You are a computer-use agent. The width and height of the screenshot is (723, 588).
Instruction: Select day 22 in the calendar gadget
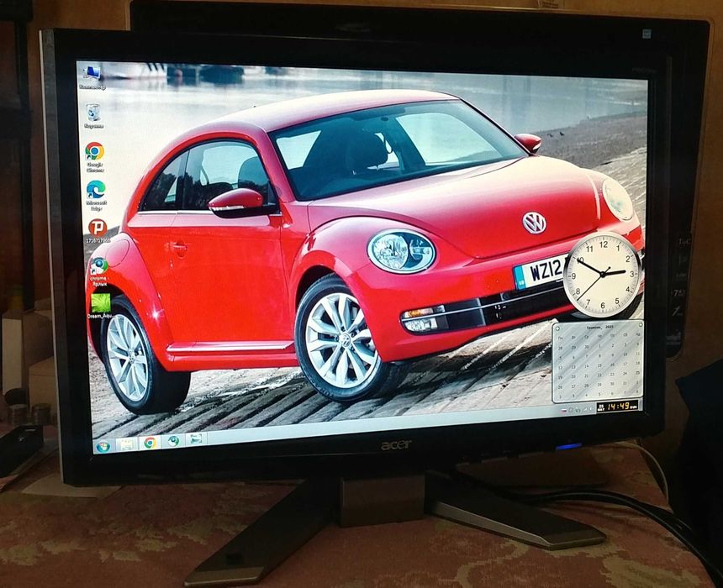pyautogui.click(x=599, y=375)
